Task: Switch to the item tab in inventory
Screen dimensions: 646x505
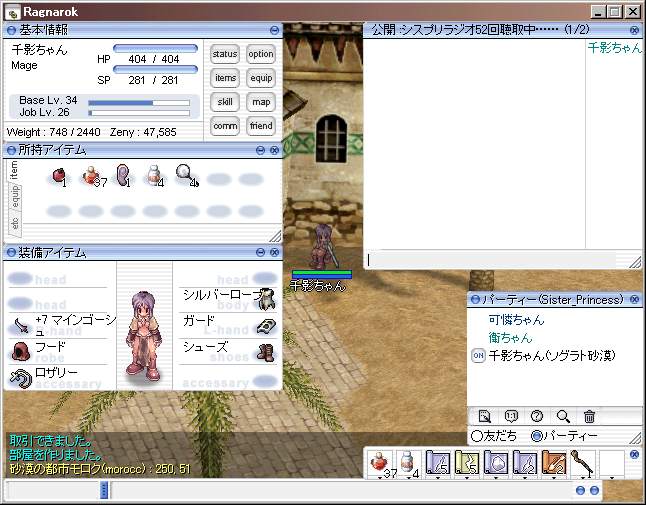Action: tap(14, 170)
